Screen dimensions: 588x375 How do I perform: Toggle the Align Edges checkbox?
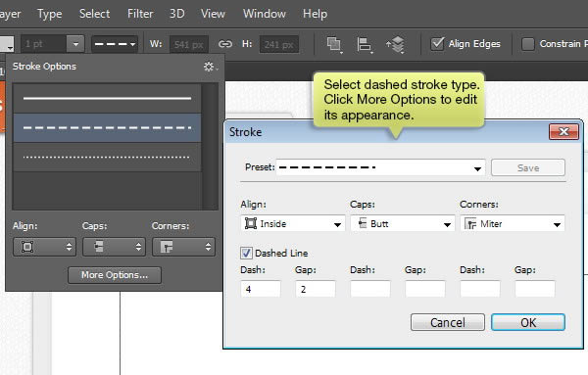point(437,44)
